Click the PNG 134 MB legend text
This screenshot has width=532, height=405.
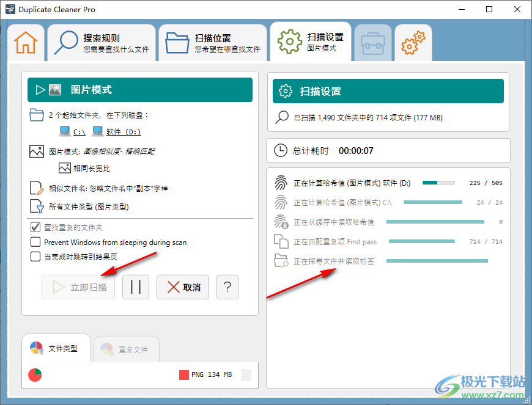(x=212, y=374)
